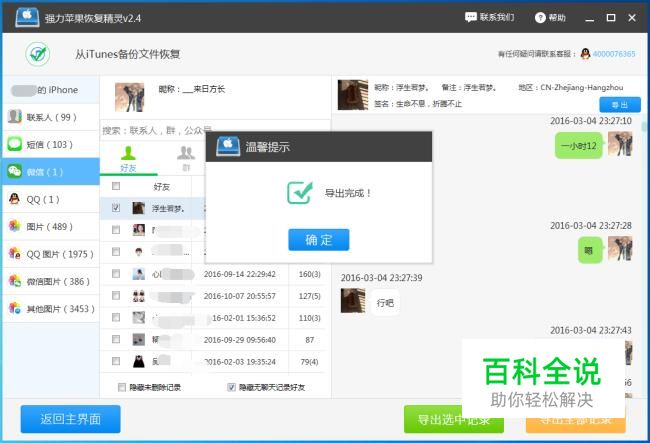The width and height of the screenshot is (650, 443).
Task: Select 其他图片 (3453) in sidebar
Action: (x=51, y=309)
